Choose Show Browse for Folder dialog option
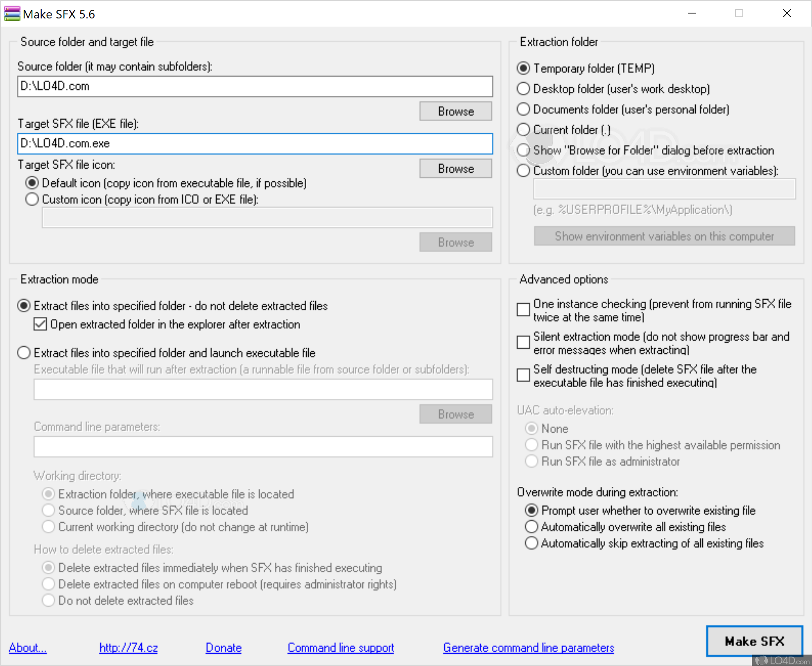Screen dimensions: 812x666 (x=523, y=150)
